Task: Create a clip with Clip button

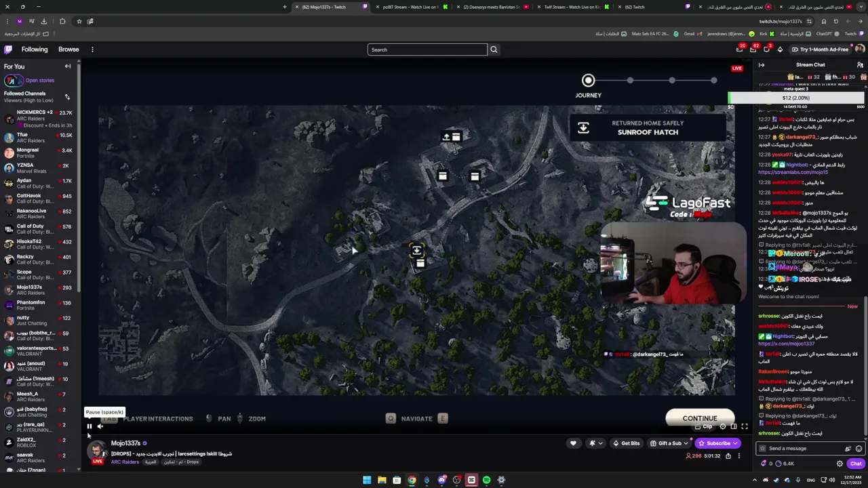Action: pos(705,426)
